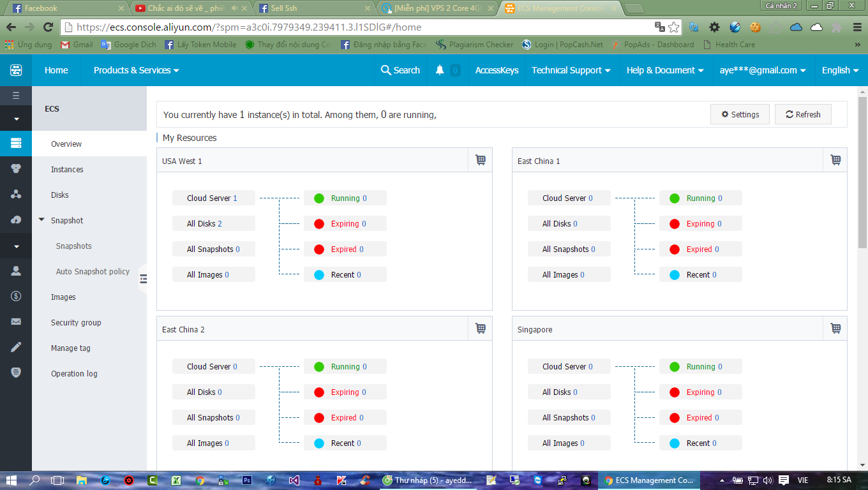Screen dimensions: 868x490
Task: Open the Help & Document dropdown
Action: 665,70
